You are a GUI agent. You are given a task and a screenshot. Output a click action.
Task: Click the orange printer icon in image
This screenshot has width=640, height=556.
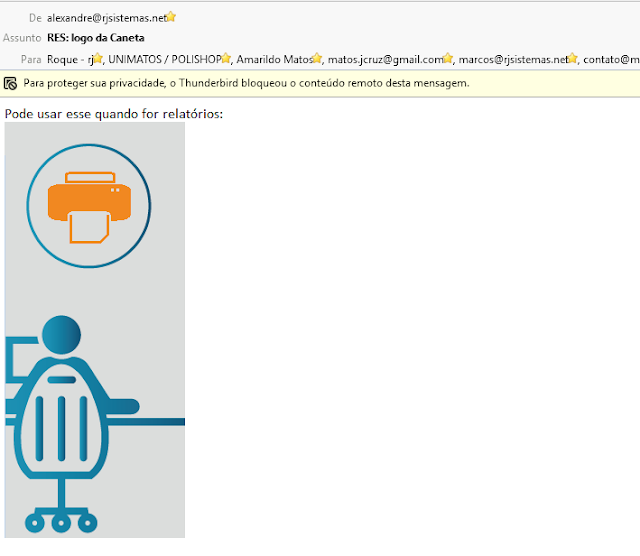click(x=89, y=207)
